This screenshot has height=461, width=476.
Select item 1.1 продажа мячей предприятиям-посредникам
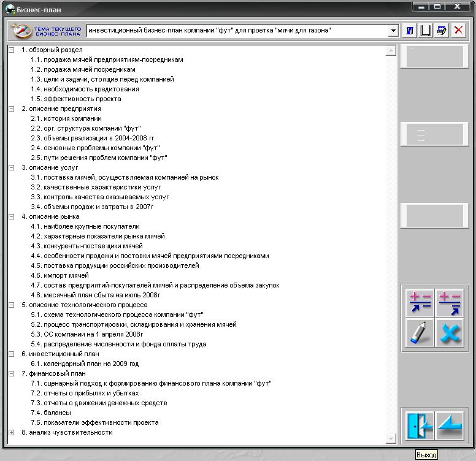click(107, 59)
